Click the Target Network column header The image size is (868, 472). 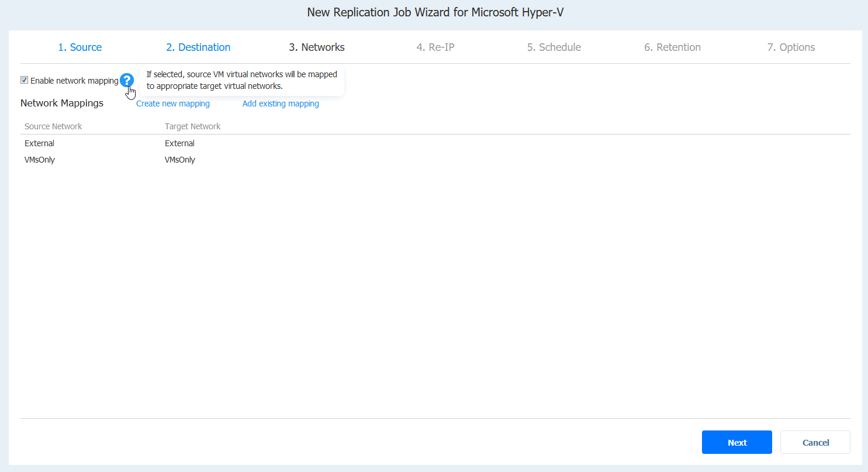193,126
